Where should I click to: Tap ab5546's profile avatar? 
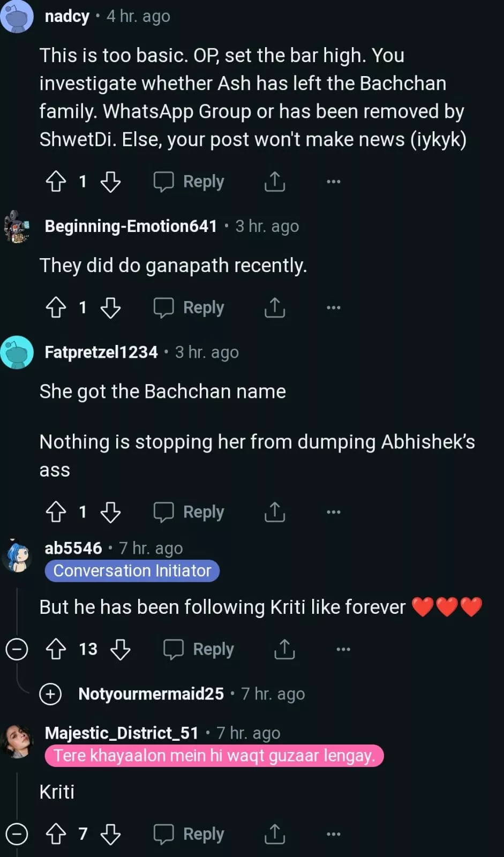[x=17, y=556]
